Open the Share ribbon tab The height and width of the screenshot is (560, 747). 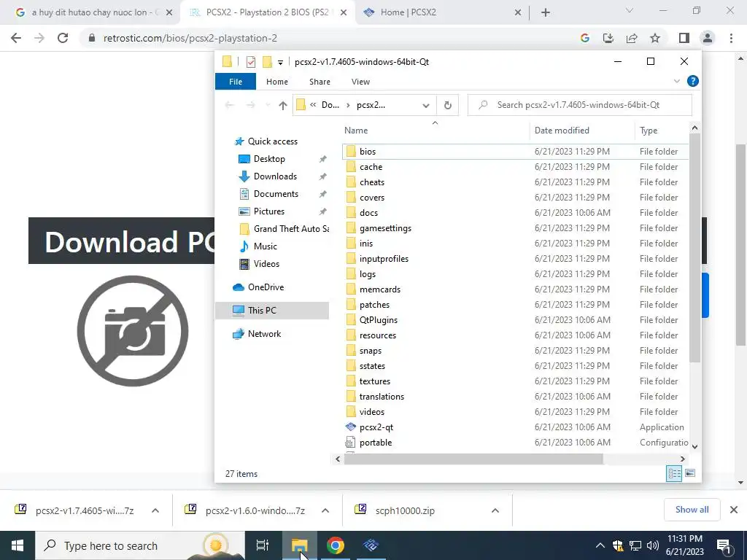click(320, 82)
